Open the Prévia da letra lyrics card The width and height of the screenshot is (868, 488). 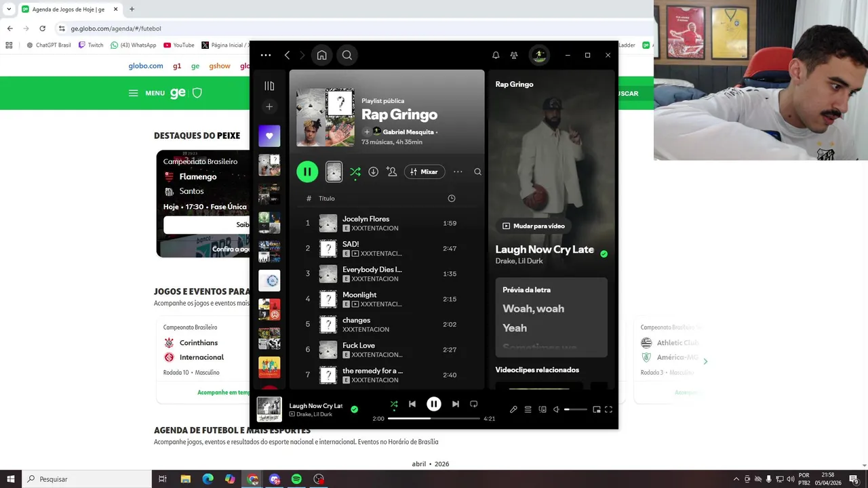coord(551,317)
